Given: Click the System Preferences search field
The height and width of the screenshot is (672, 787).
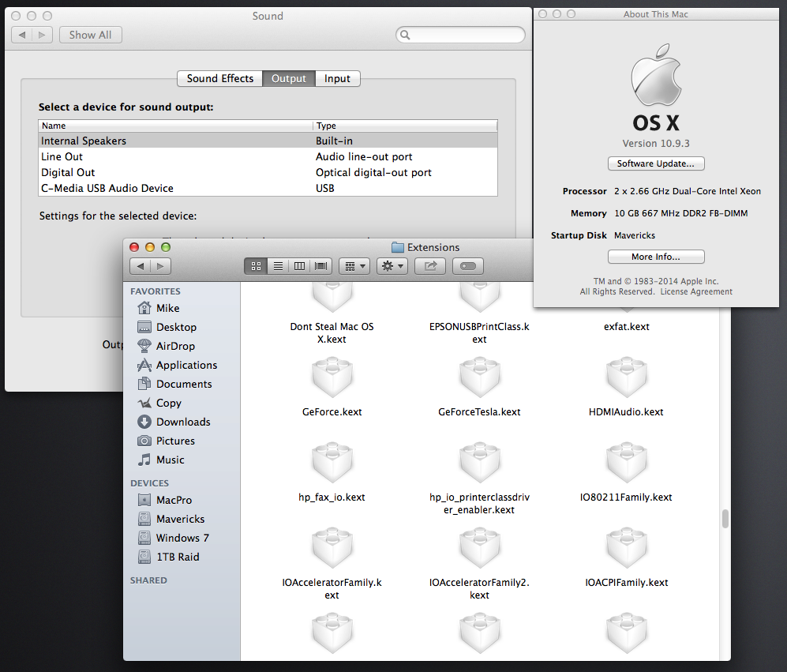Looking at the screenshot, I should (460, 35).
